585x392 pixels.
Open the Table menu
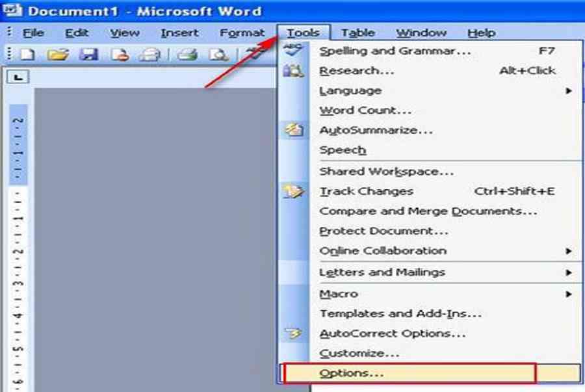[357, 33]
